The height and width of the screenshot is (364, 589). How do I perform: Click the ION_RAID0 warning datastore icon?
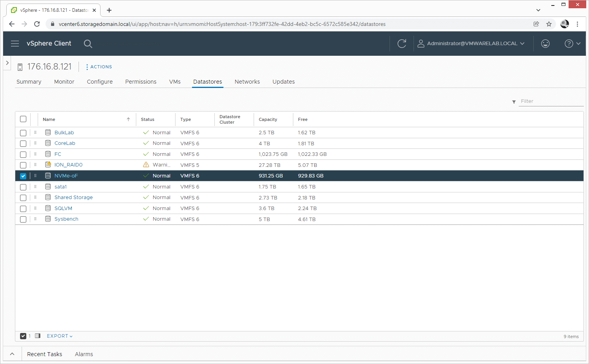pos(48,165)
